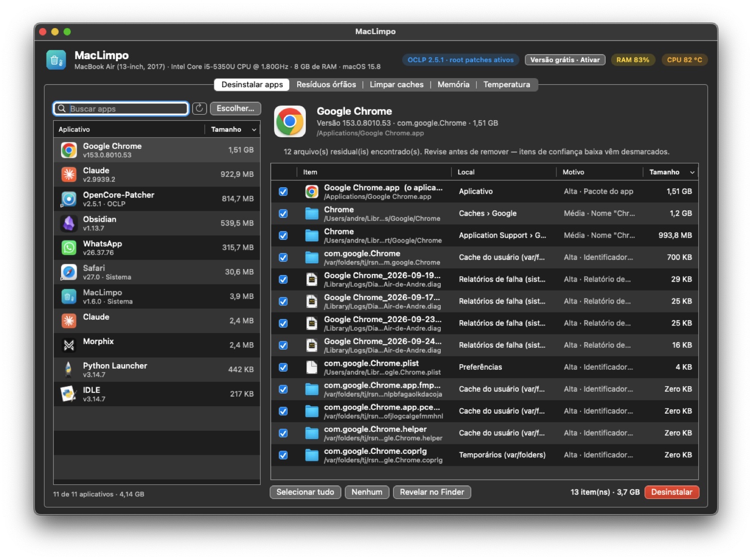Click Revelar no Finder button
The height and width of the screenshot is (560, 752).
[432, 492]
